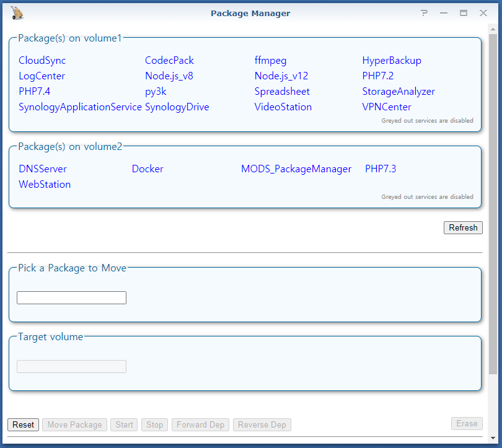Click the Reverse Dep button
The width and height of the screenshot is (502, 448).
[x=262, y=425]
